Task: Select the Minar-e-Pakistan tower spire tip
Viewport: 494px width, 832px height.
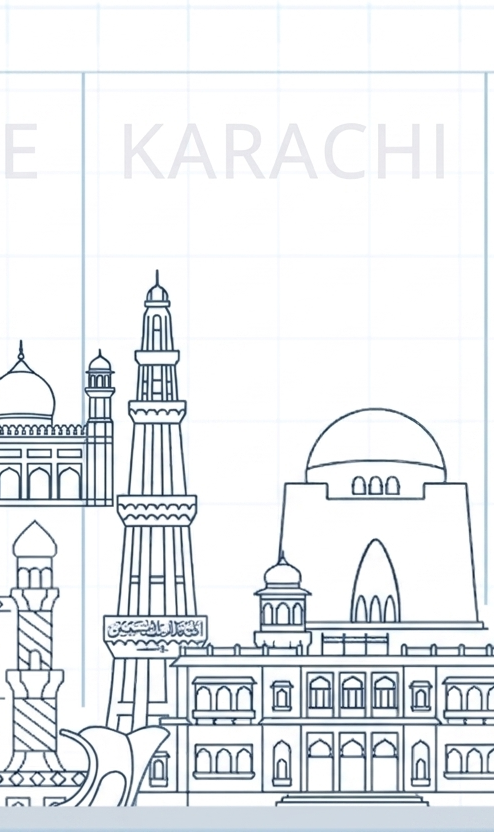Action: (x=157, y=278)
